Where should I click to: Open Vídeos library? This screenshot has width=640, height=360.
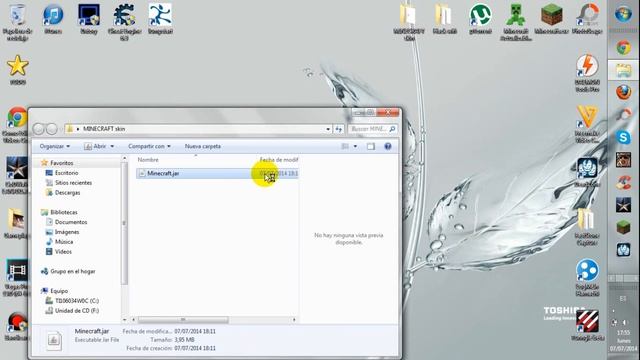63,251
